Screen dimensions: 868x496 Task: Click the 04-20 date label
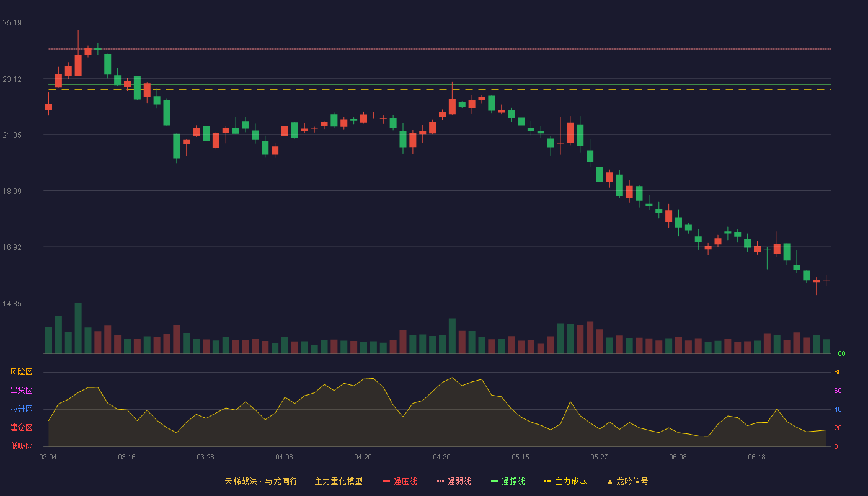363,457
